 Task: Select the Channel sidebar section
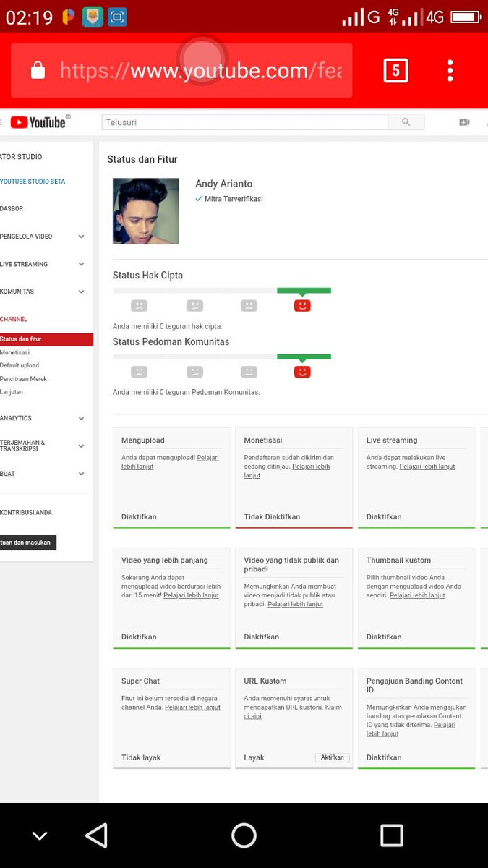[x=14, y=319]
